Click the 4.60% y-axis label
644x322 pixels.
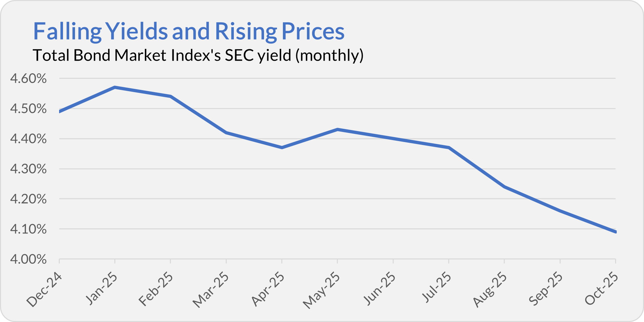29,78
